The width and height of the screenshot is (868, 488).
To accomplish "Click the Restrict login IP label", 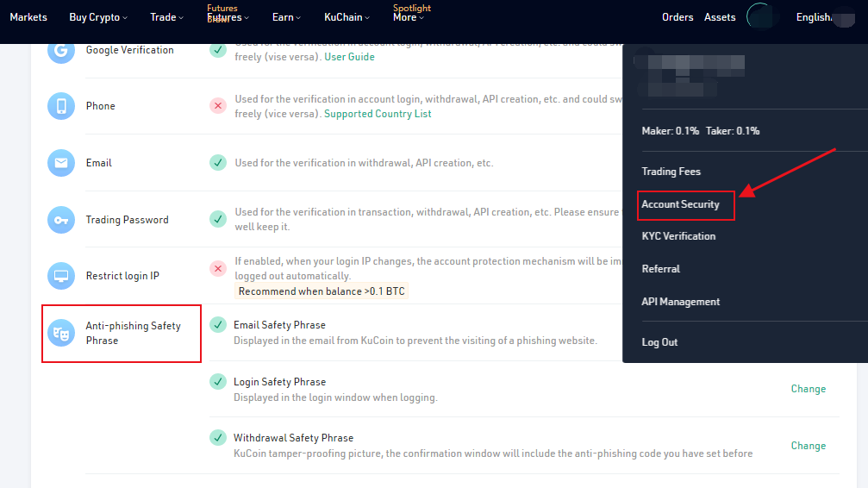I will pyautogui.click(x=122, y=276).
